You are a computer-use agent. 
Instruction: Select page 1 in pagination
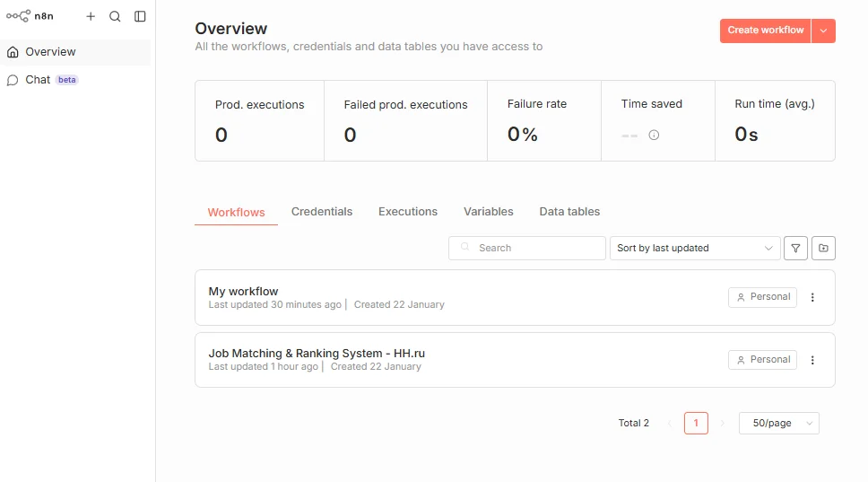click(696, 424)
